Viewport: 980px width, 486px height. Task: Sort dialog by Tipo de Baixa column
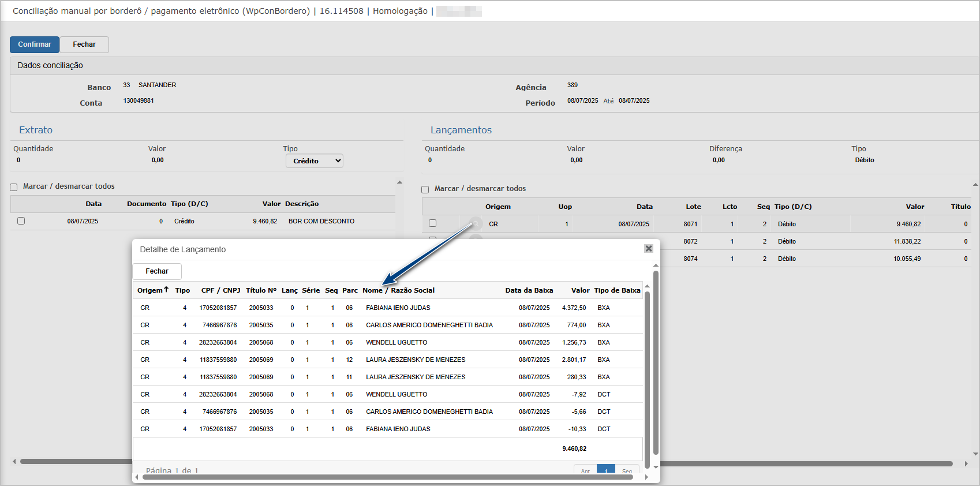click(618, 290)
